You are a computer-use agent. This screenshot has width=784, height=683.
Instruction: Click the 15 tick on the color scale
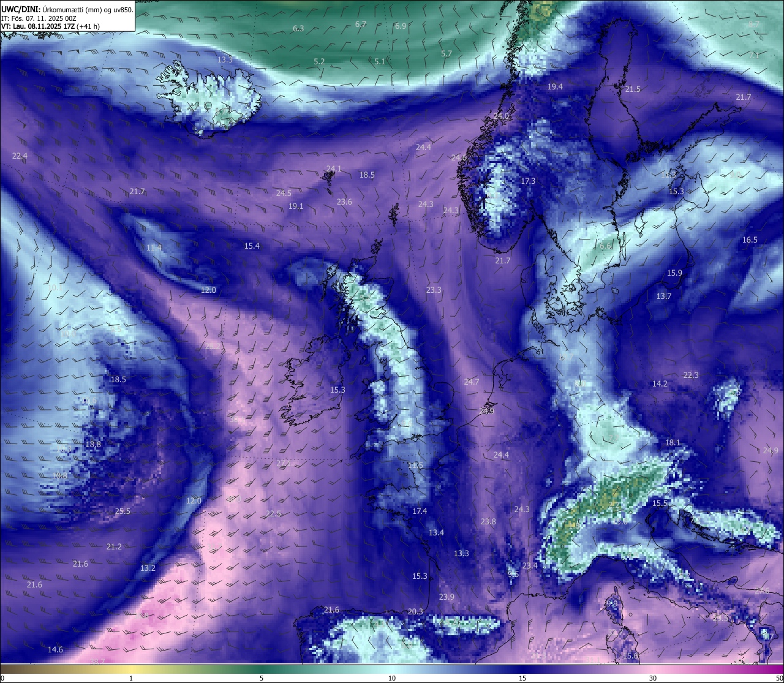point(522,678)
